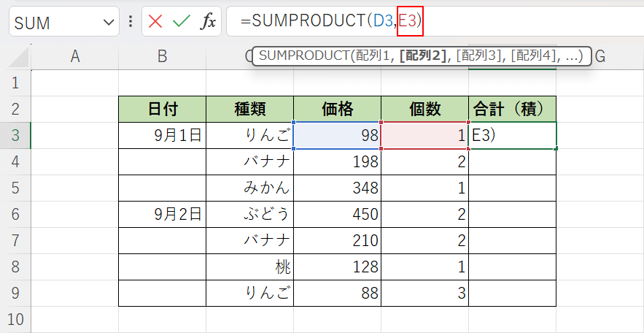Click inside the formula bar text
This screenshot has height=333, width=644.
(x=511, y=22)
